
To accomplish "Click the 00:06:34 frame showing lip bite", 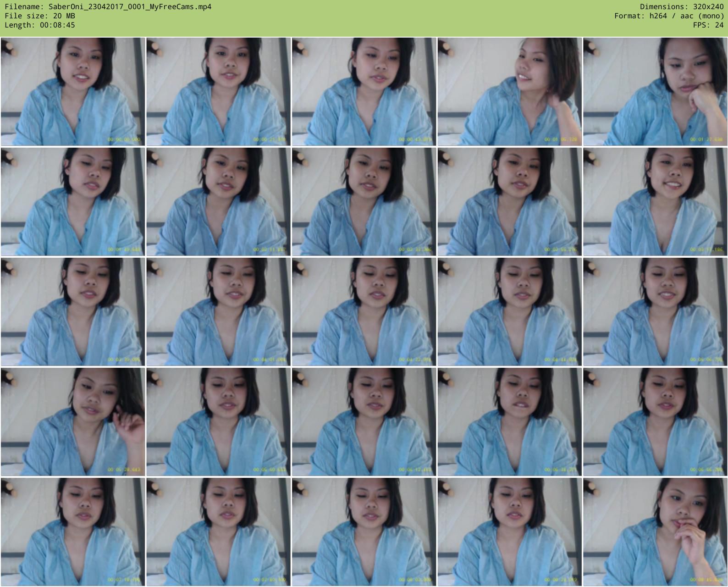I will coord(509,422).
